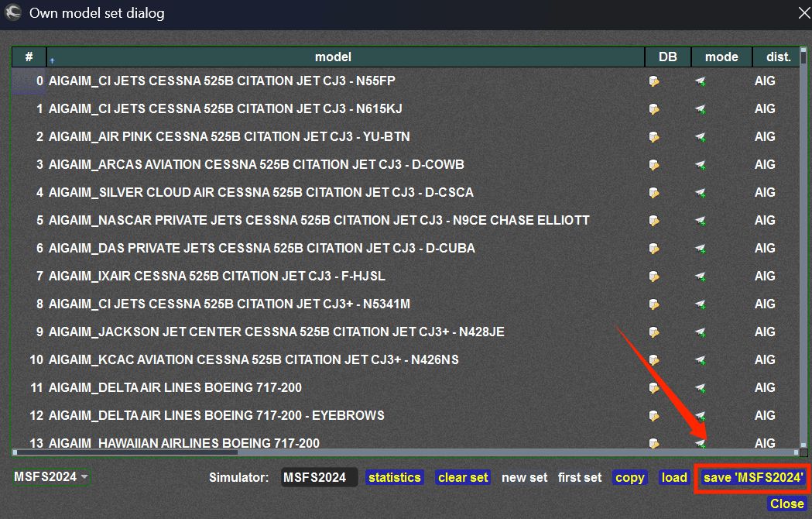Click mode plane icon for KCAC AVIATION row
The image size is (812, 519).
700,360
